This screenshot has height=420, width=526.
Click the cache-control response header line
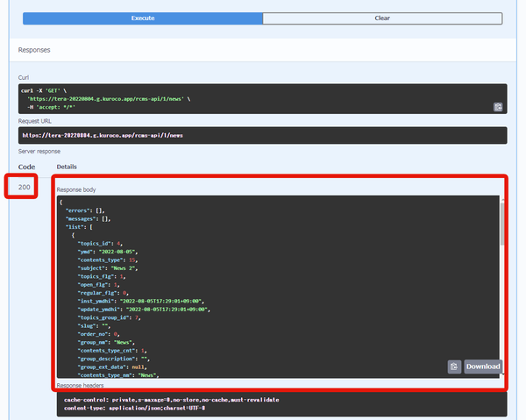(x=172, y=400)
